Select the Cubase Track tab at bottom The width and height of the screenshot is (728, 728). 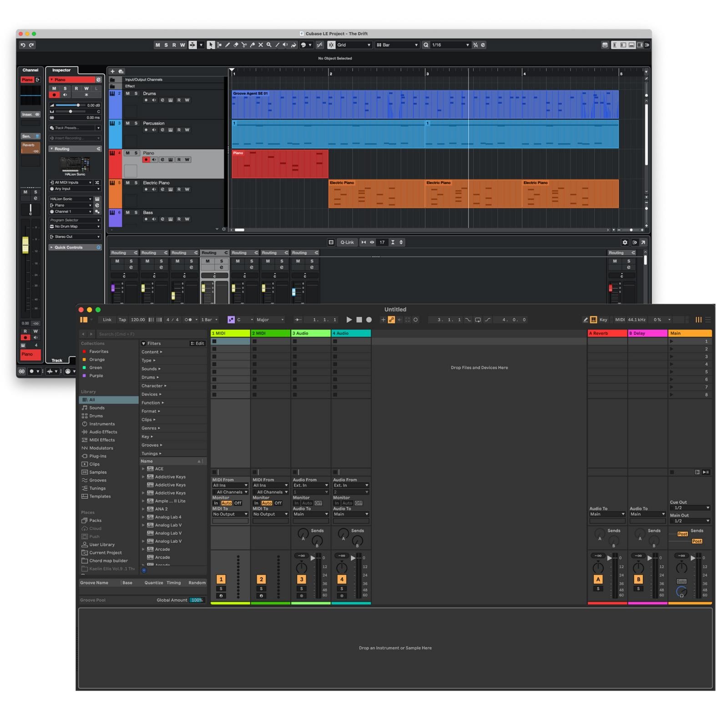tap(57, 360)
